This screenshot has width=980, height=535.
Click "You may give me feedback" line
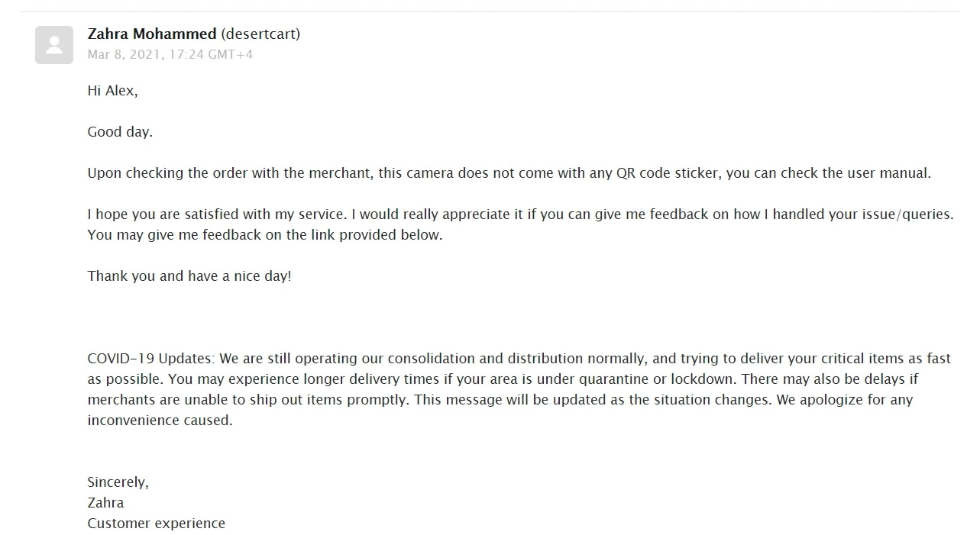(265, 235)
